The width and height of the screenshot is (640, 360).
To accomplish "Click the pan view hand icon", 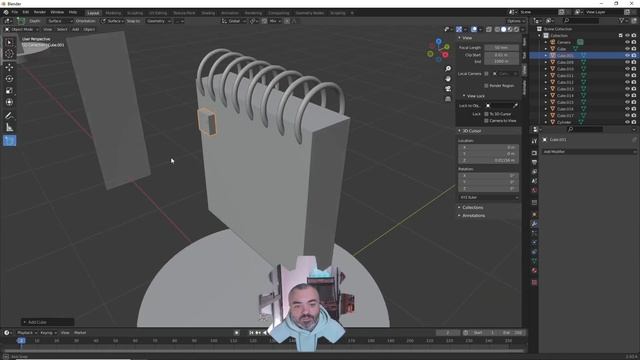I will [448, 78].
